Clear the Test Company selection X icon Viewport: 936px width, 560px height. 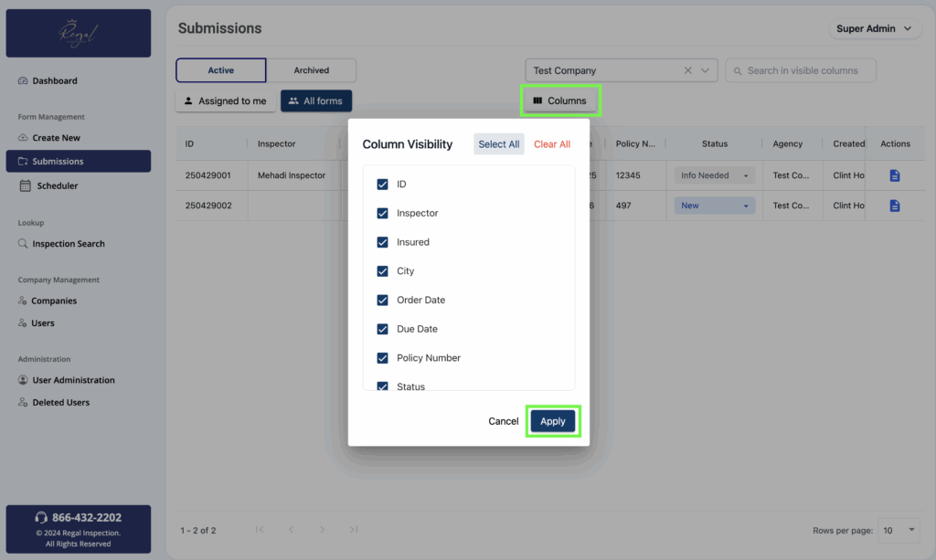tap(688, 70)
